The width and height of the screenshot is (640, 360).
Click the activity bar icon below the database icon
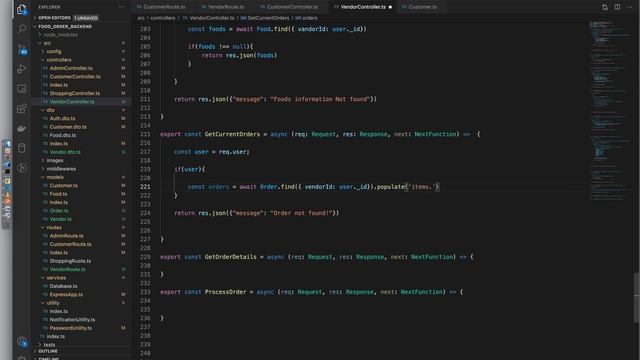(22, 167)
